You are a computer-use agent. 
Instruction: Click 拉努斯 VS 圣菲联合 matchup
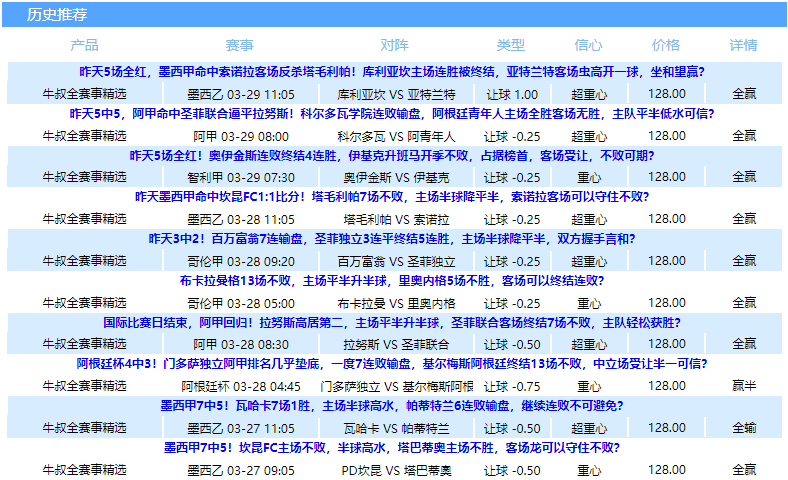click(x=397, y=345)
